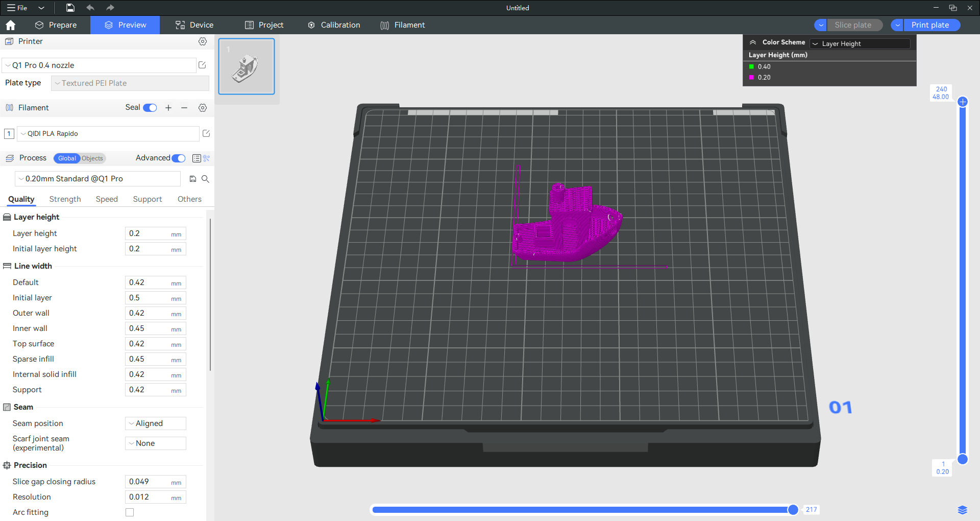Save the process preset icon
The height and width of the screenshot is (521, 980).
pos(193,179)
